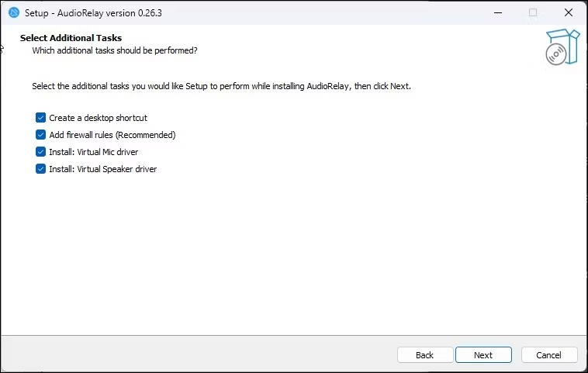Click the "Which additional tasks should be performed?" subheading

tap(114, 50)
